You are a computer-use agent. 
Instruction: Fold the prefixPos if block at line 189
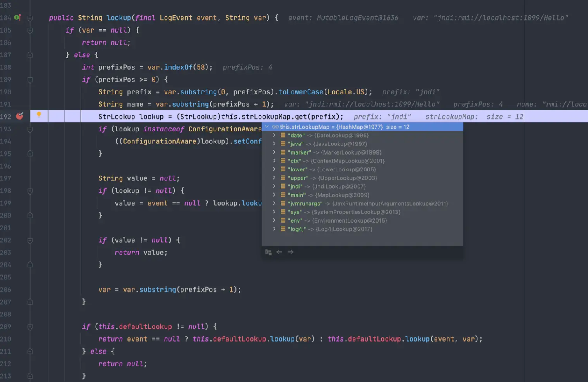pos(30,80)
